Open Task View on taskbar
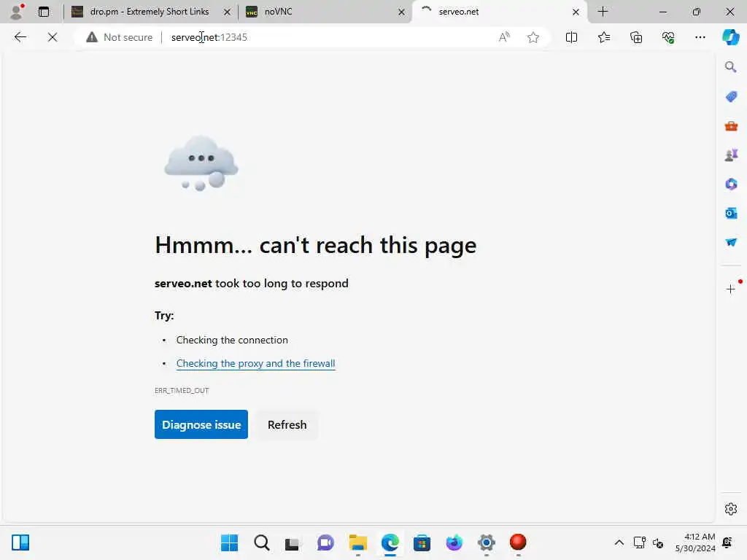747x560 pixels. click(293, 542)
